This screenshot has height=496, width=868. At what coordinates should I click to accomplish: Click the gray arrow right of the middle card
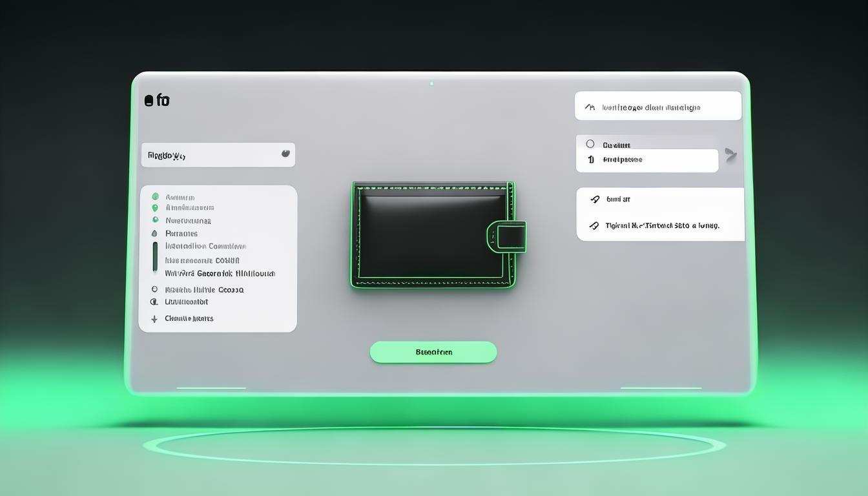pos(730,154)
